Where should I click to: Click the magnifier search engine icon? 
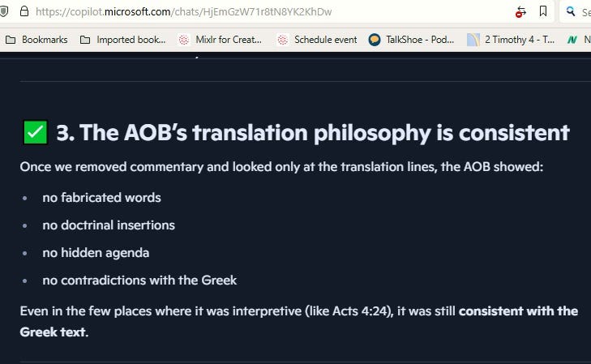pos(571,11)
